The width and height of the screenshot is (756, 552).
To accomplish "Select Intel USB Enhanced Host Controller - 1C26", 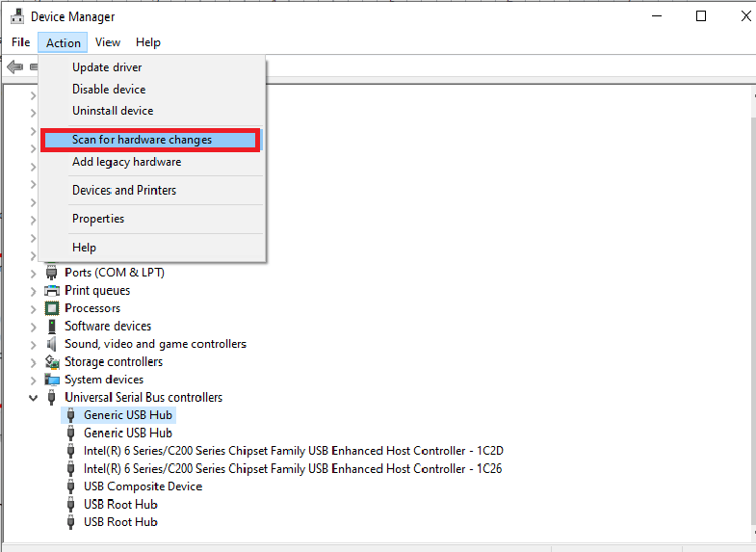I will click(x=293, y=468).
